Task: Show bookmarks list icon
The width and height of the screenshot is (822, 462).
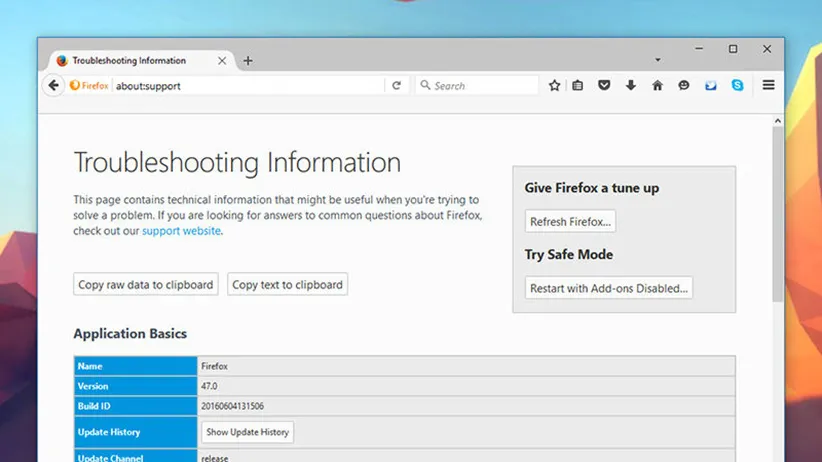Action: (x=578, y=86)
